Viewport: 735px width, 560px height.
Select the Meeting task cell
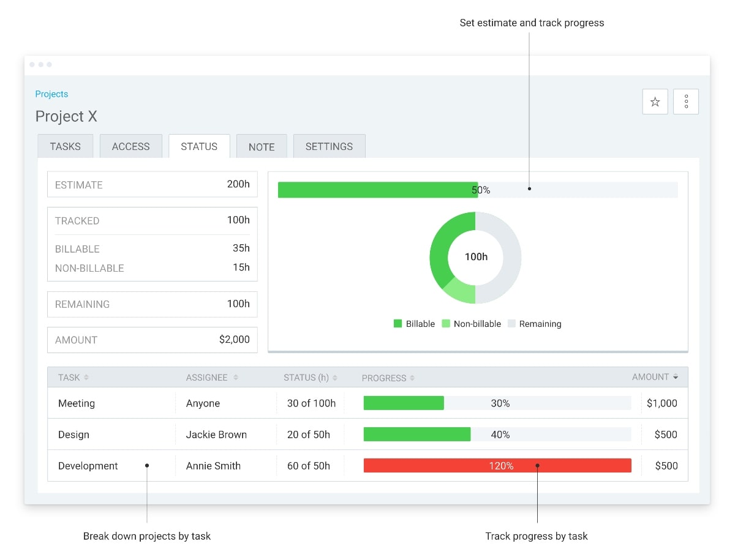[x=111, y=403]
